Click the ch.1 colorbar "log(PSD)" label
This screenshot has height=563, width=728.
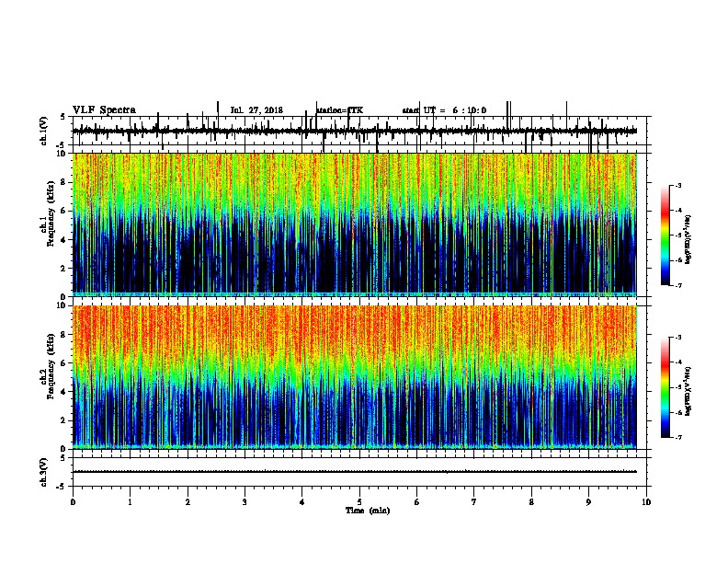pos(688,240)
